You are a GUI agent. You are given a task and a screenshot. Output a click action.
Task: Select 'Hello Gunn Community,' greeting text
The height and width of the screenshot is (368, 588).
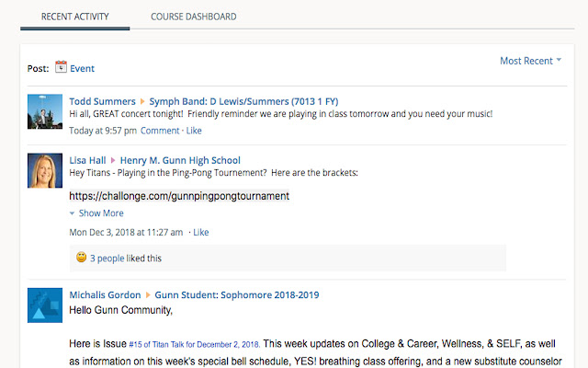click(120, 310)
